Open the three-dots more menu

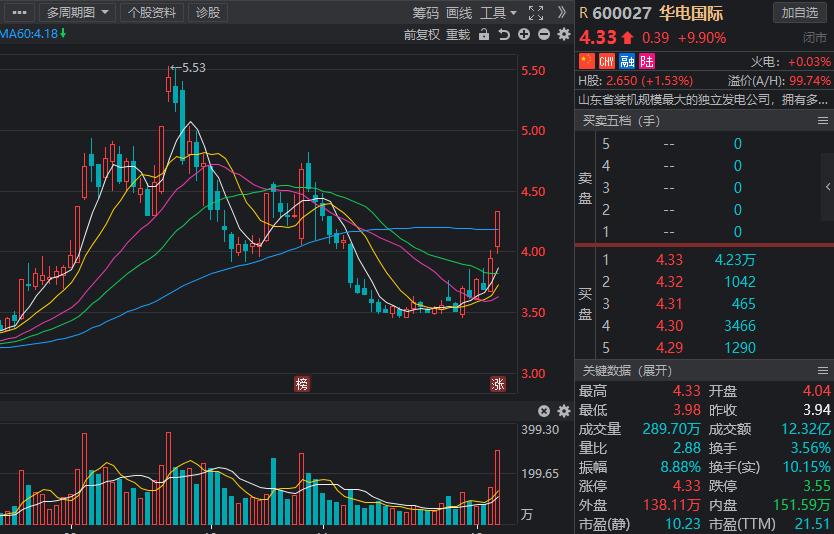[19, 13]
